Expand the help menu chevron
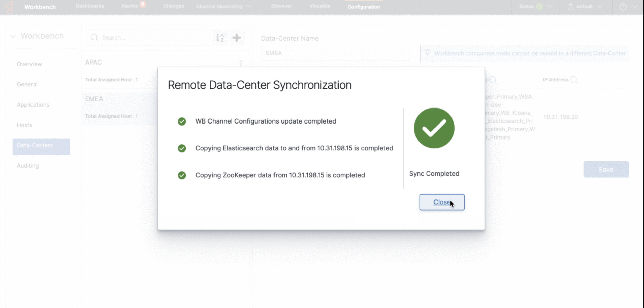The width and height of the screenshot is (644, 308). click(634, 7)
